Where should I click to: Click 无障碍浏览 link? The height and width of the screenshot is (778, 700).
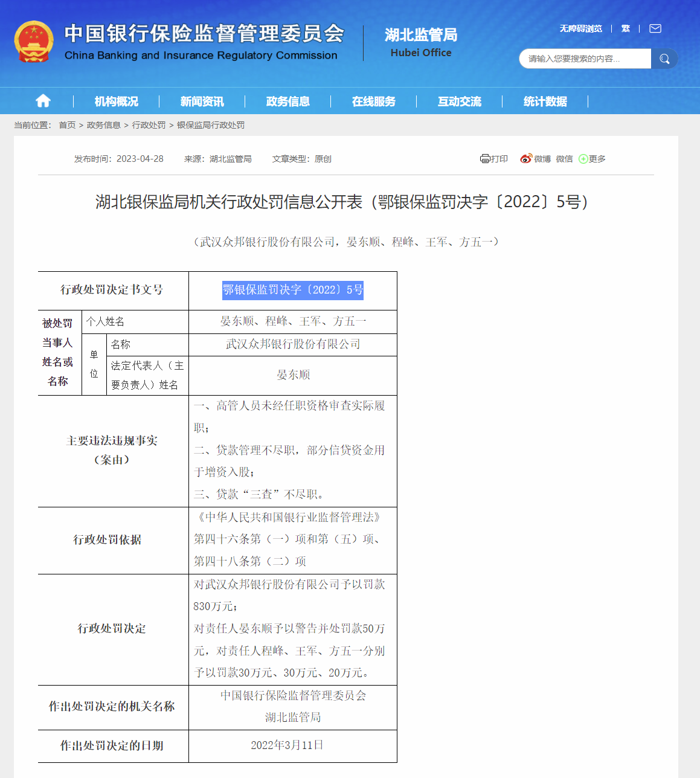tap(580, 28)
